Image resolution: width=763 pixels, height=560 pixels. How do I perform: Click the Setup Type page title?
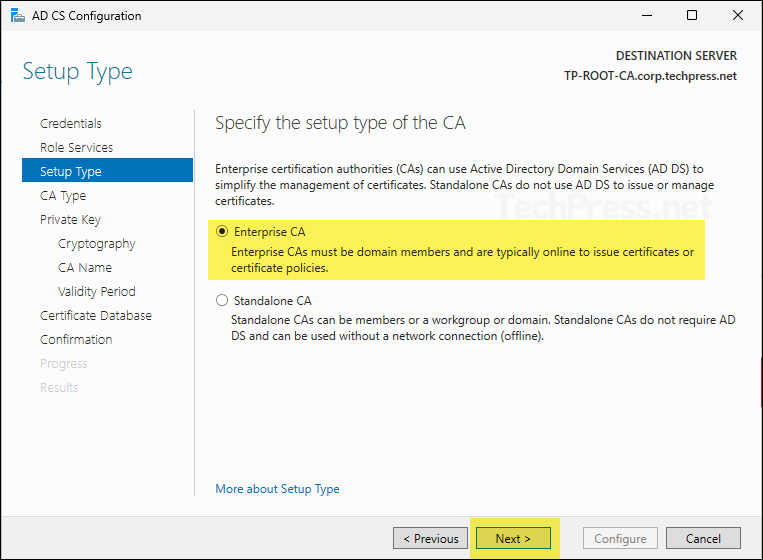77,72
